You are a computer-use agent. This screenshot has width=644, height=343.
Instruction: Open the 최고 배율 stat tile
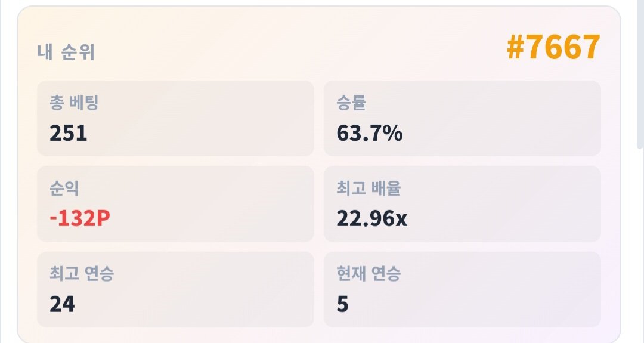click(x=462, y=204)
